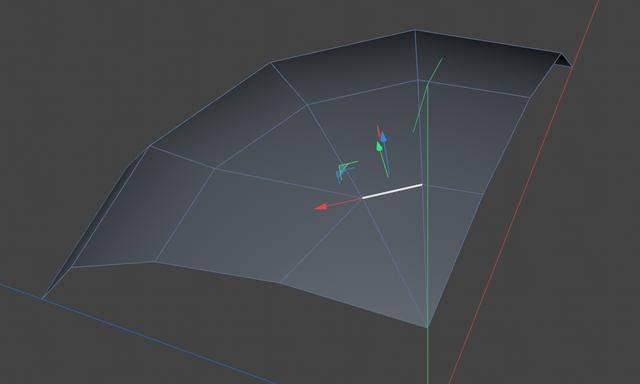This screenshot has width=640, height=384.
Task: Grab the red X-axis gizmo arrow
Action: [x=321, y=207]
